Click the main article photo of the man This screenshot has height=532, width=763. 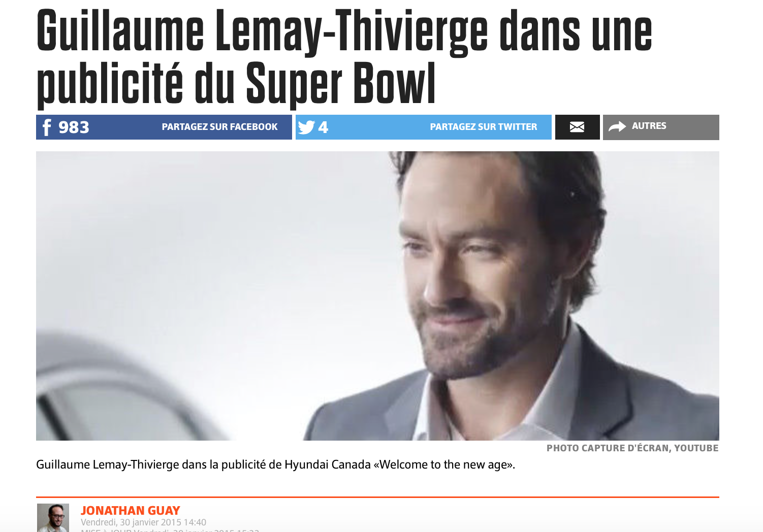point(377,296)
